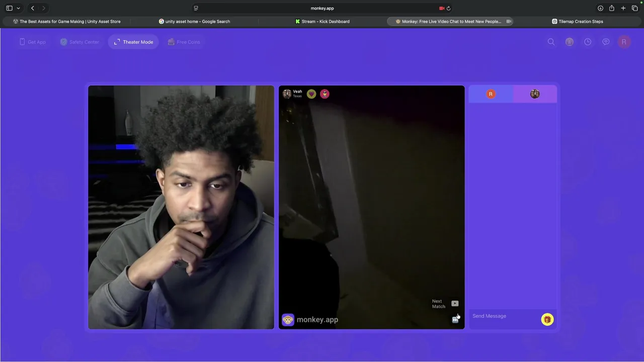Show the tab overview icon
This screenshot has width=644, height=362.
click(635, 8)
